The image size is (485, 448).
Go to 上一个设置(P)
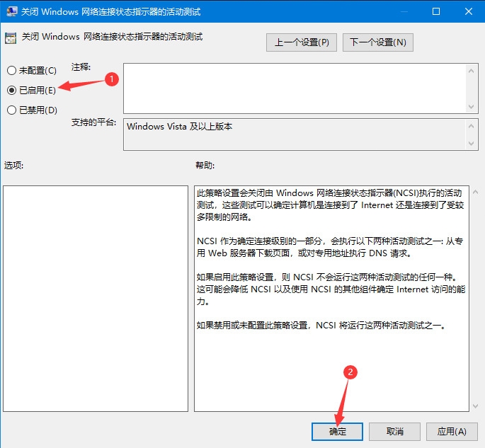tap(302, 42)
